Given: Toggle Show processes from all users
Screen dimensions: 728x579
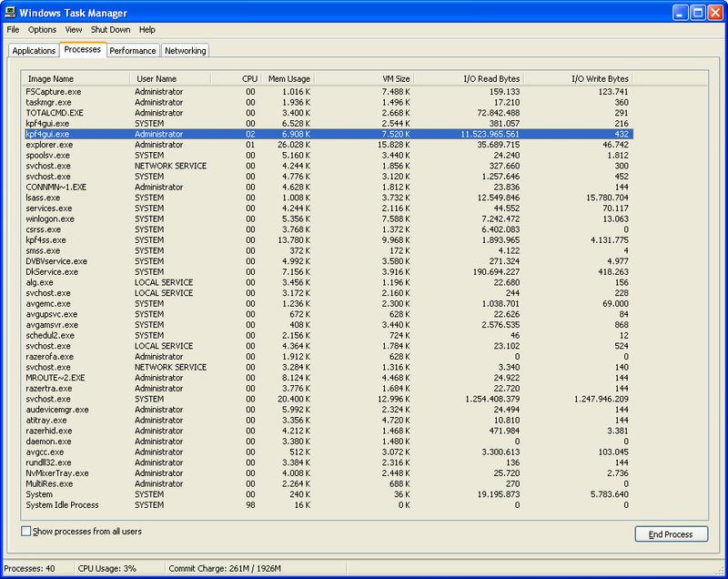Looking at the screenshot, I should (26, 531).
